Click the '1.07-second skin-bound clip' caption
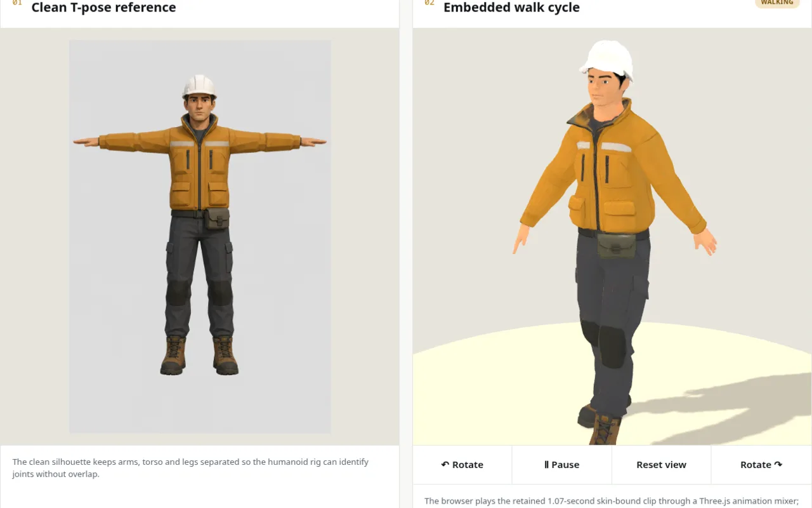 (x=612, y=501)
